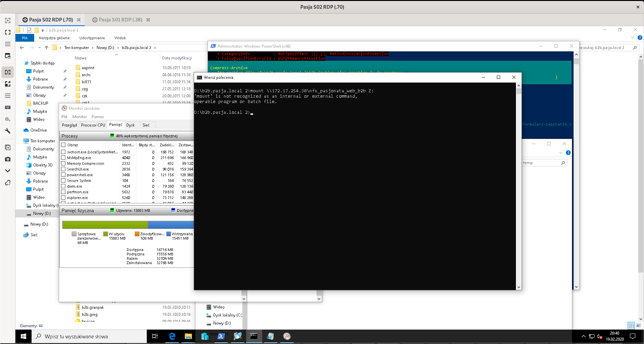
Task: Open Plik ribbon tab in Explorer
Action: pos(25,38)
